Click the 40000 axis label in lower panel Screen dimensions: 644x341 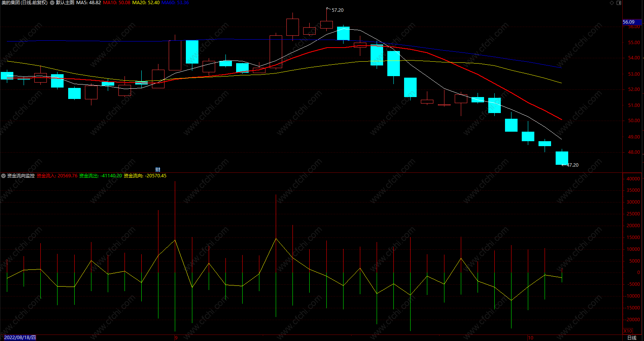coord(633,179)
